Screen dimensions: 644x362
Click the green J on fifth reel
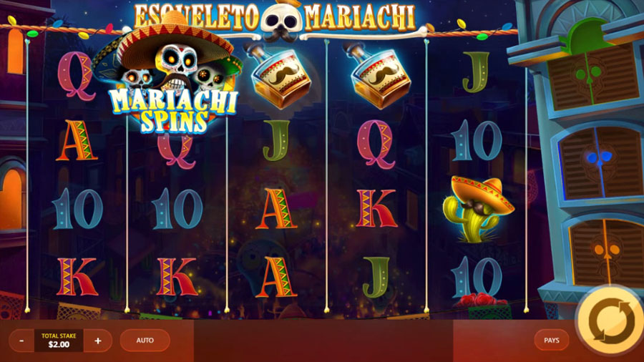[x=476, y=72]
